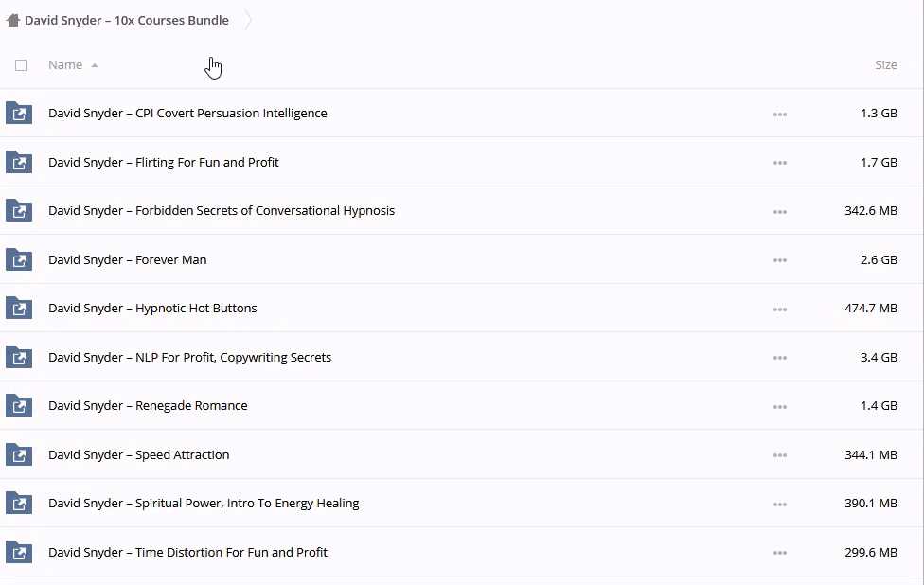Click the shared folder icon beside Forever Man
924x585 pixels.
[x=19, y=260]
